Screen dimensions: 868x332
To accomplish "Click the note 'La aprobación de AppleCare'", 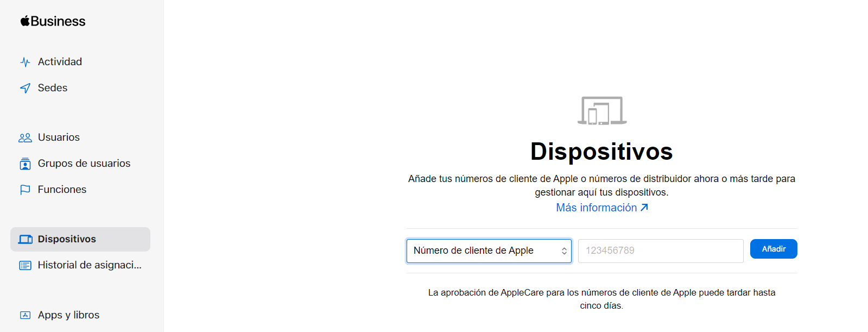I will point(601,299).
